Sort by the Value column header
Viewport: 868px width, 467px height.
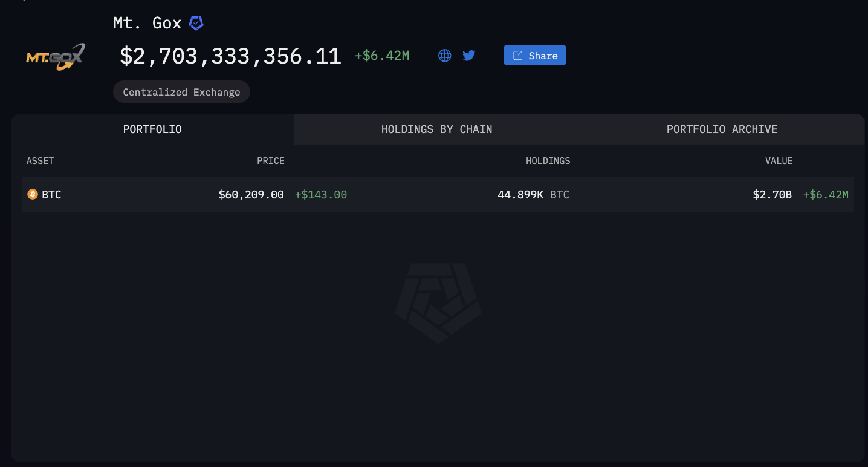pos(779,161)
